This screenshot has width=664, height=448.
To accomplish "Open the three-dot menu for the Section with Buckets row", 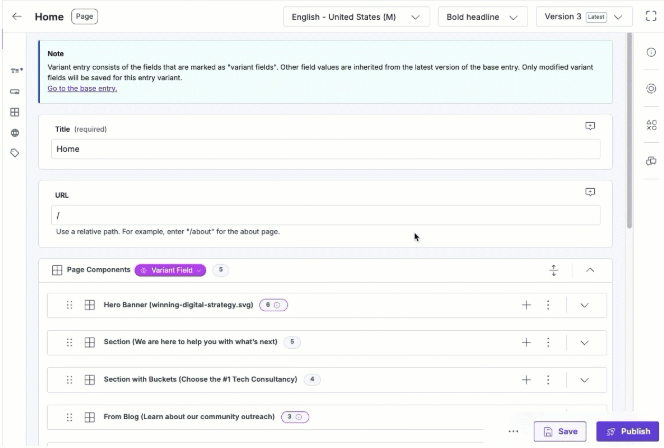I will click(x=548, y=379).
